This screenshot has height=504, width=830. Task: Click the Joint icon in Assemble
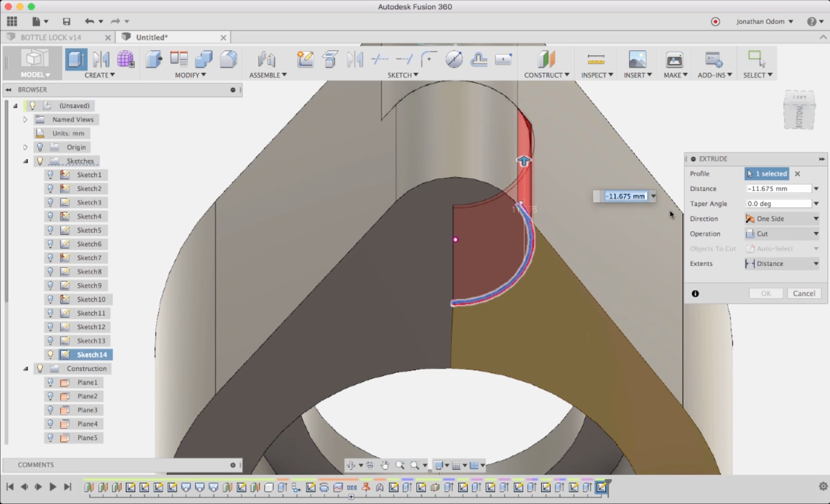[266, 59]
